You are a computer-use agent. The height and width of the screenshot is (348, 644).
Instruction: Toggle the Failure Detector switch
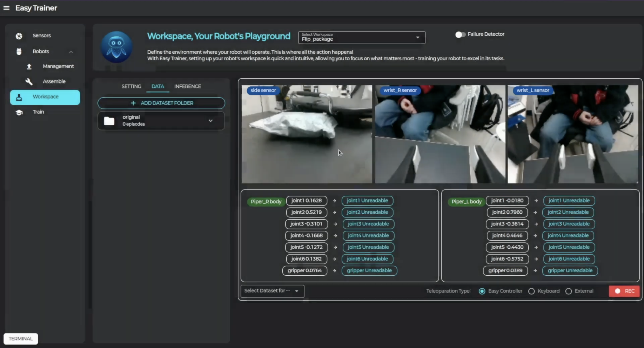tap(460, 35)
